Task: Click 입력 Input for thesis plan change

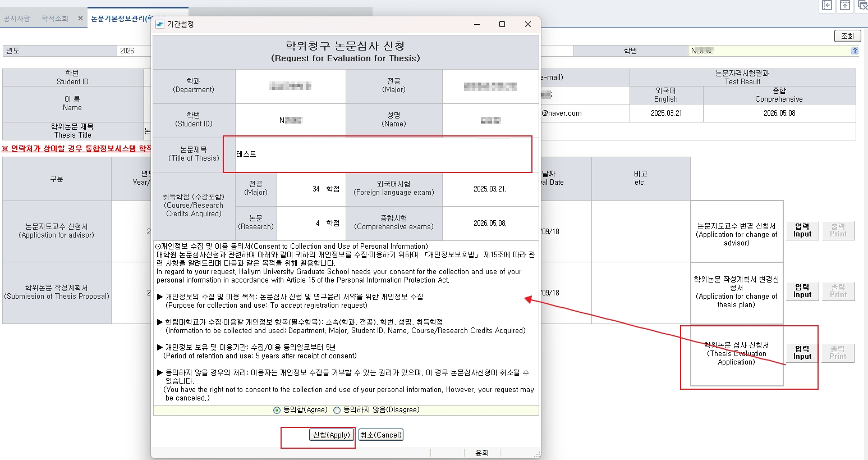Action: pyautogui.click(x=802, y=291)
